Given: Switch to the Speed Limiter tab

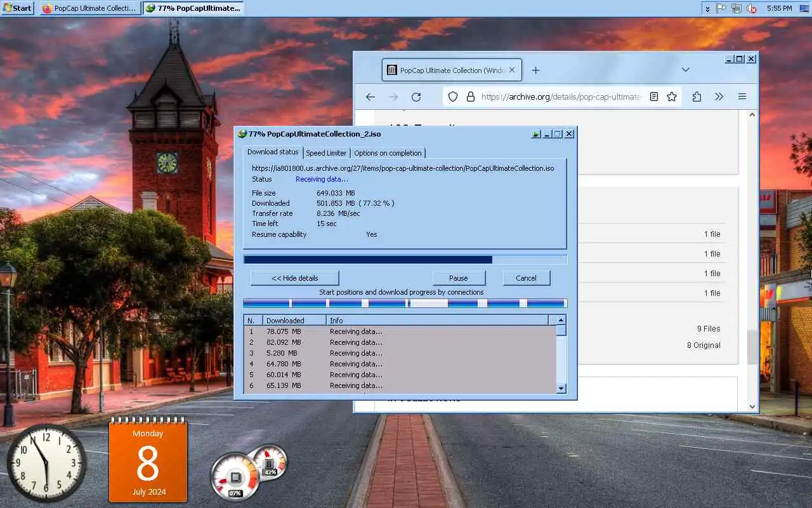Looking at the screenshot, I should [x=326, y=153].
